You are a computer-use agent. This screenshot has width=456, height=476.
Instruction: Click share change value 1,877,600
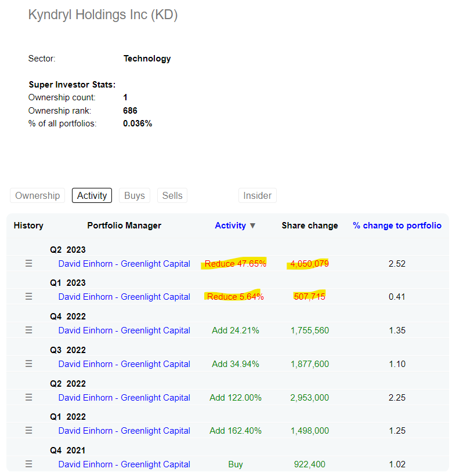click(310, 364)
